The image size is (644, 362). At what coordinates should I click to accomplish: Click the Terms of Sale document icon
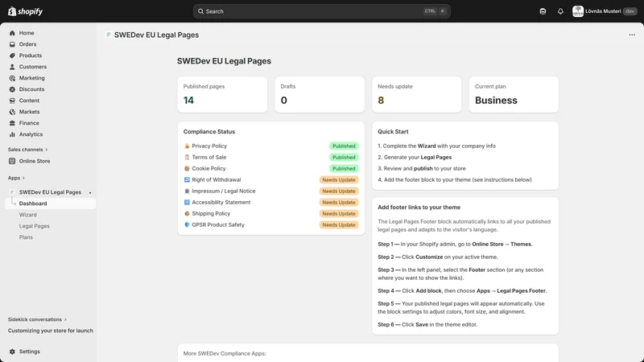187,157
